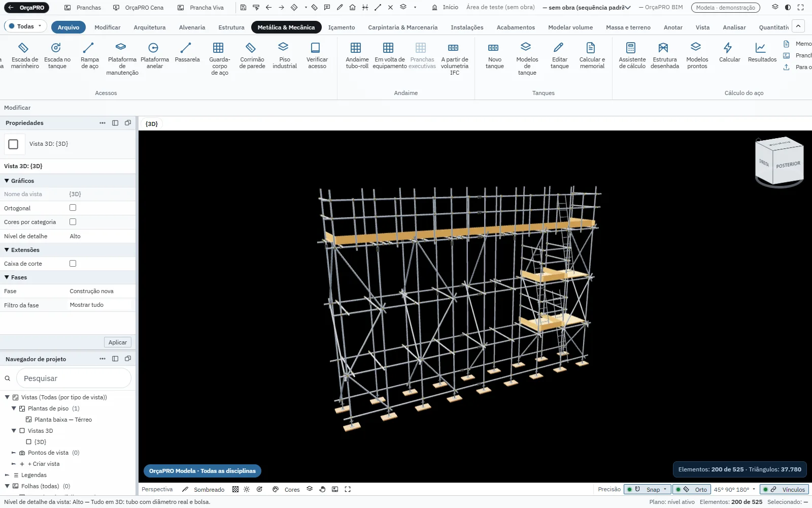Open the Acabamentos ribbon tab
This screenshot has width=812, height=508.
516,27
